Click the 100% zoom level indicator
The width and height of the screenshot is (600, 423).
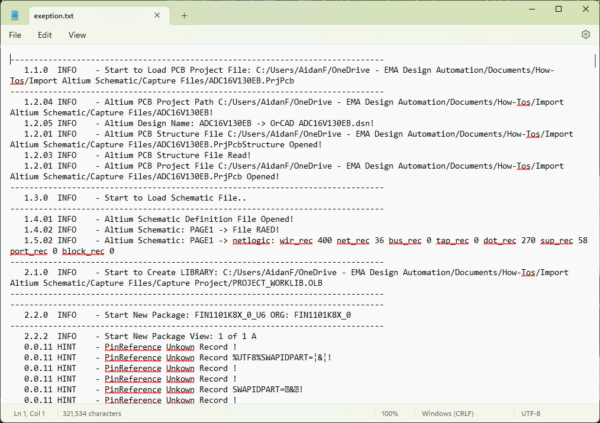(x=390, y=413)
